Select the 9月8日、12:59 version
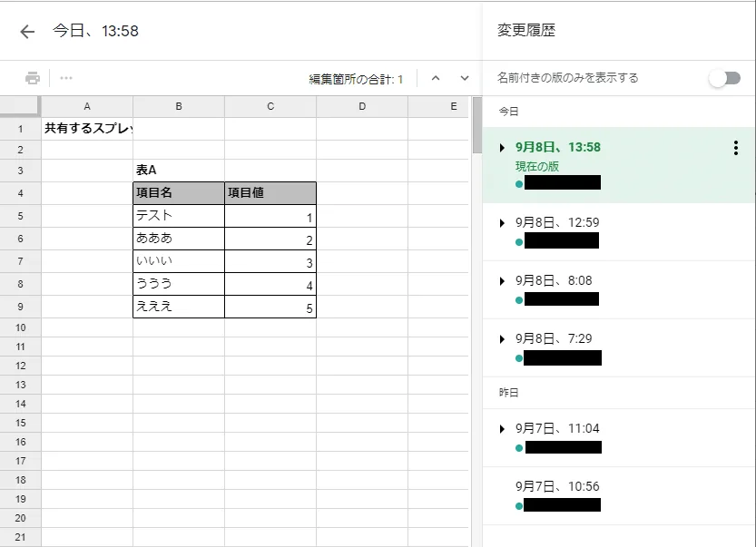The height and width of the screenshot is (547, 756). (x=619, y=232)
